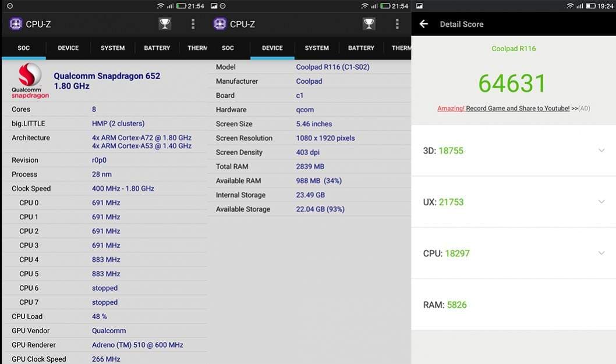Image resolution: width=616 pixels, height=364 pixels.
Task: Switch to SYSTEM tab in left window
Action: pos(112,48)
